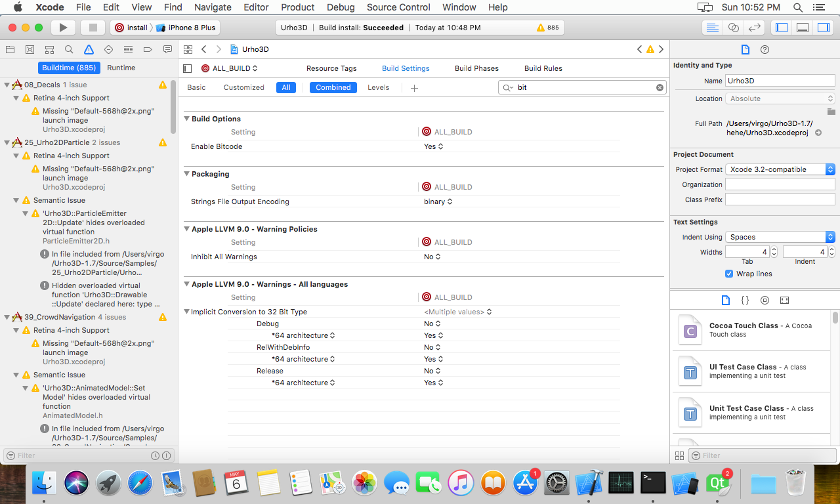
Task: Open the Indent Using Spaces dropdown
Action: point(780,237)
